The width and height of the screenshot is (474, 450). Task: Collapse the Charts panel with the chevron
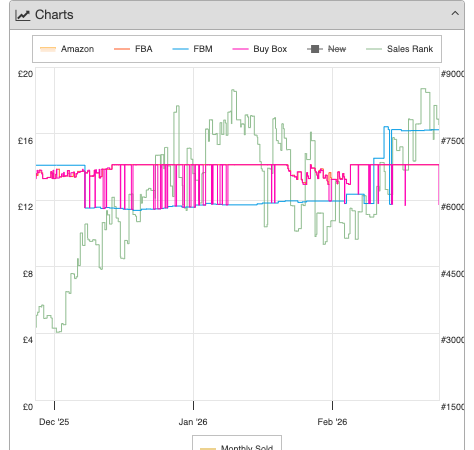455,14
